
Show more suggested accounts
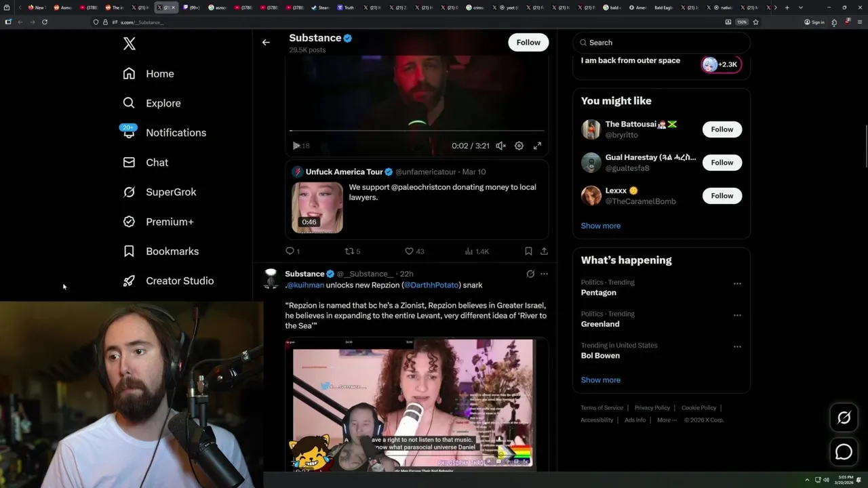(601, 226)
